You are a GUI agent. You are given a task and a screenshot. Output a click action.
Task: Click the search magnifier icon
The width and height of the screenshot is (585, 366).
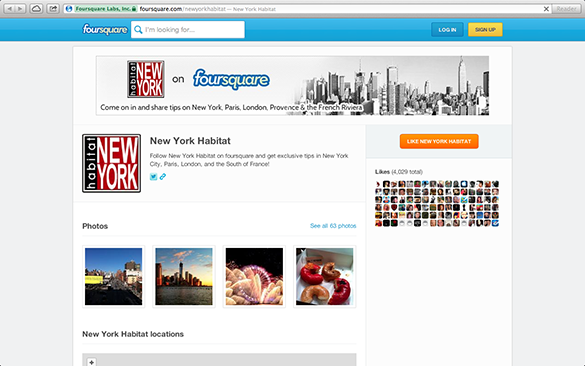(138, 29)
